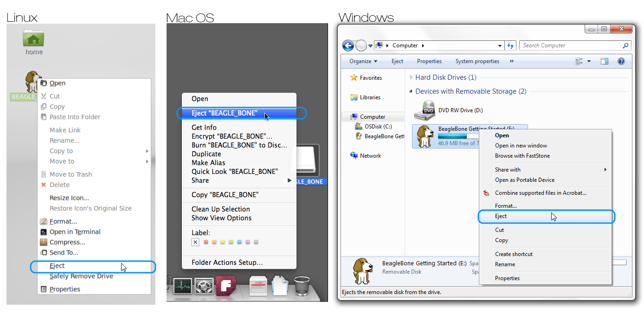Viewport: 644px width, 314px height.
Task: Open System Preferences gear in the dock
Action: point(204,286)
